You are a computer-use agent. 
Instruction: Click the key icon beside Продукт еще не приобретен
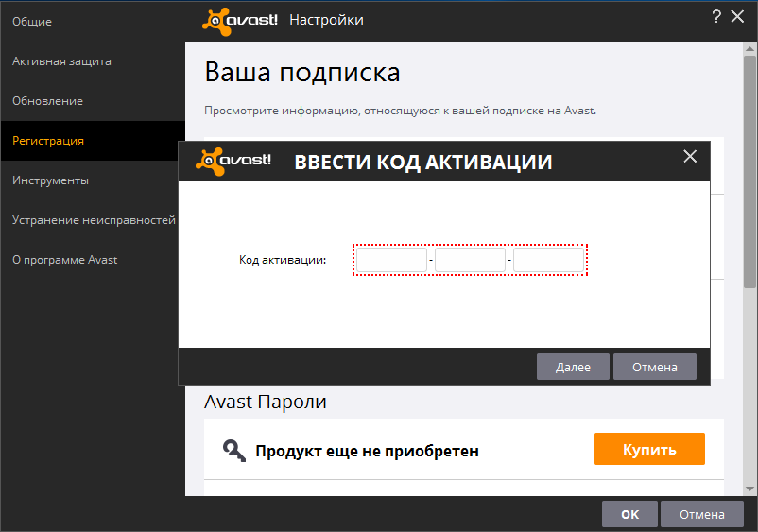(234, 451)
